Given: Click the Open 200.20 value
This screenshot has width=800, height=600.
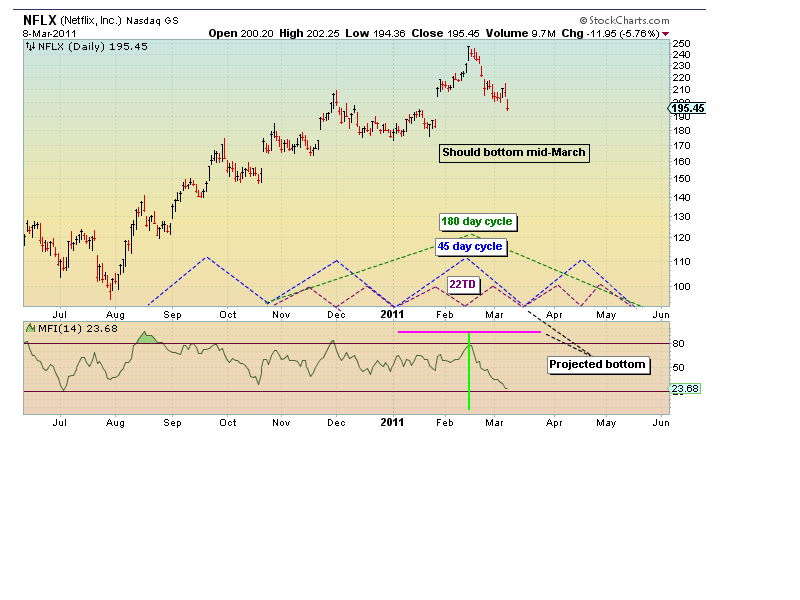Looking at the screenshot, I should 241,34.
